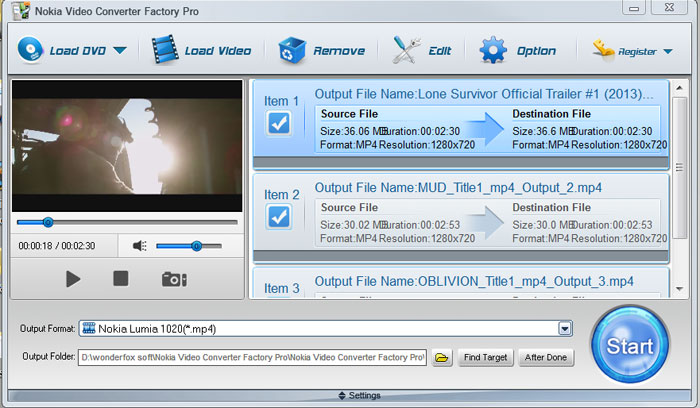Image resolution: width=700 pixels, height=408 pixels.
Task: Open the Option gear icon
Action: click(493, 50)
